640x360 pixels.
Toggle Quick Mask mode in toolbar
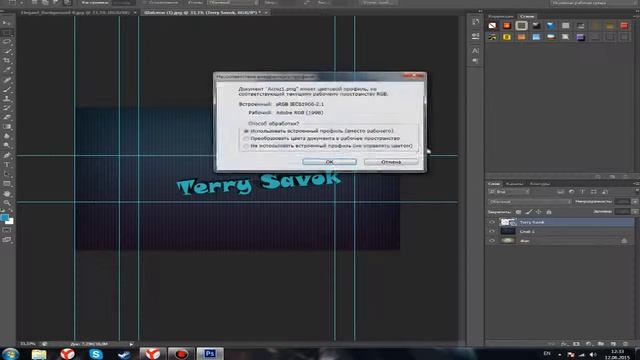coord(7,230)
